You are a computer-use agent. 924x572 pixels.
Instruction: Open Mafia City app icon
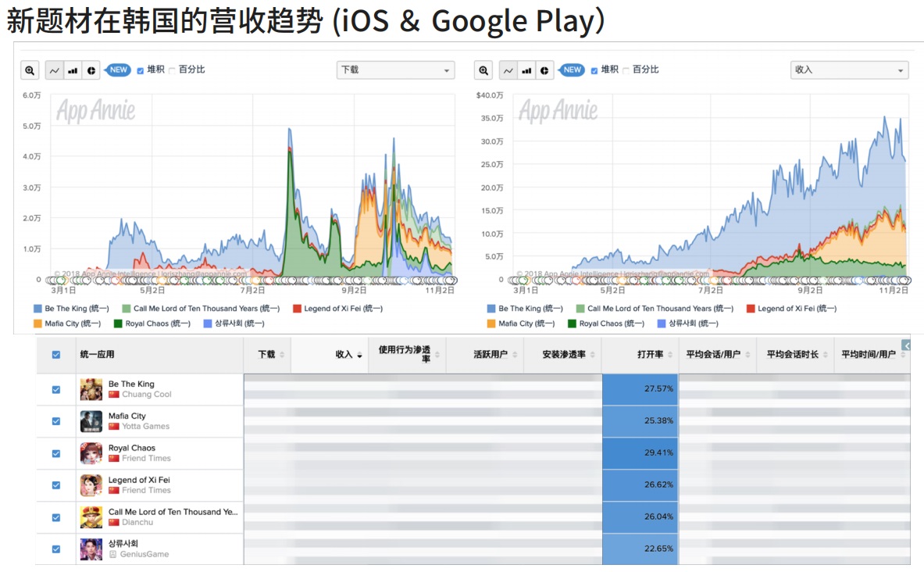click(91, 421)
